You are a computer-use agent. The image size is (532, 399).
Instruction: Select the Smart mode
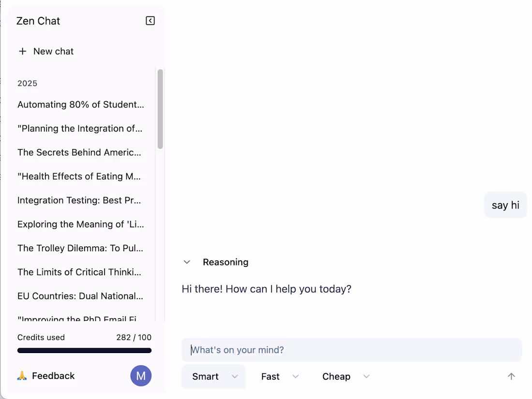tap(205, 377)
